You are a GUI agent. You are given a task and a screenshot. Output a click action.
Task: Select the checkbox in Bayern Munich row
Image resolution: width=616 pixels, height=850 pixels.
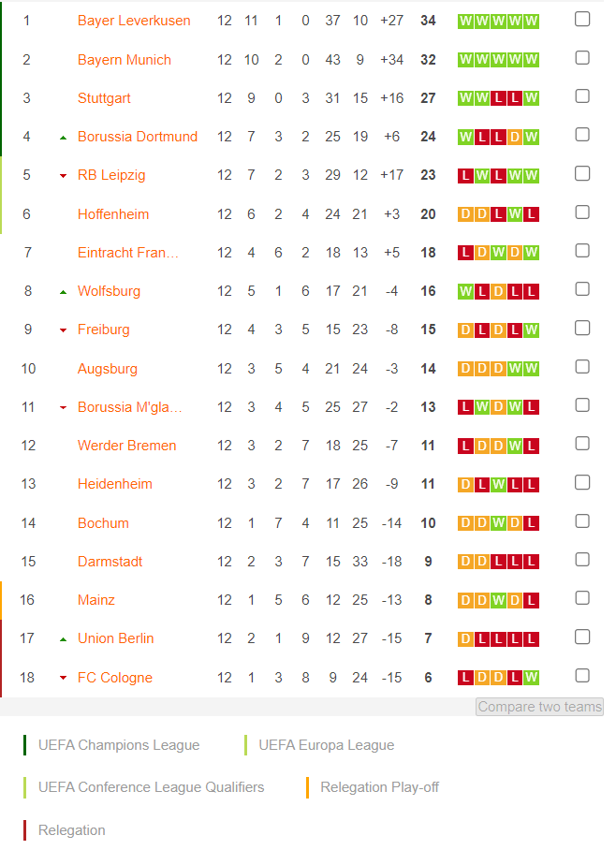[582, 57]
